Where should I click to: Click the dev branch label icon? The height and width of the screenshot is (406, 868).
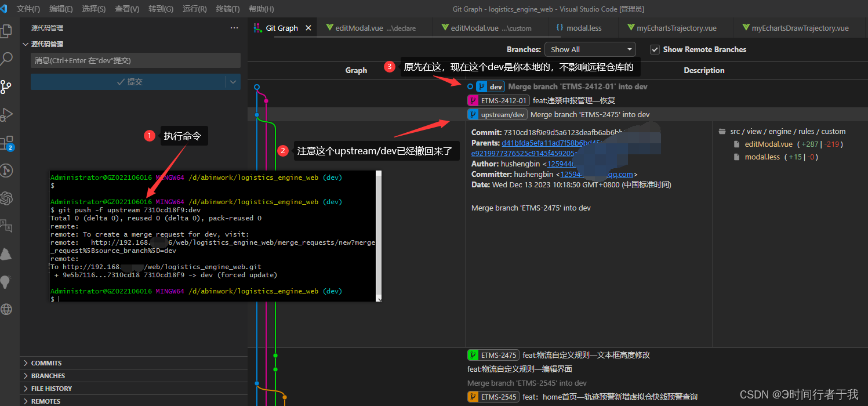482,86
